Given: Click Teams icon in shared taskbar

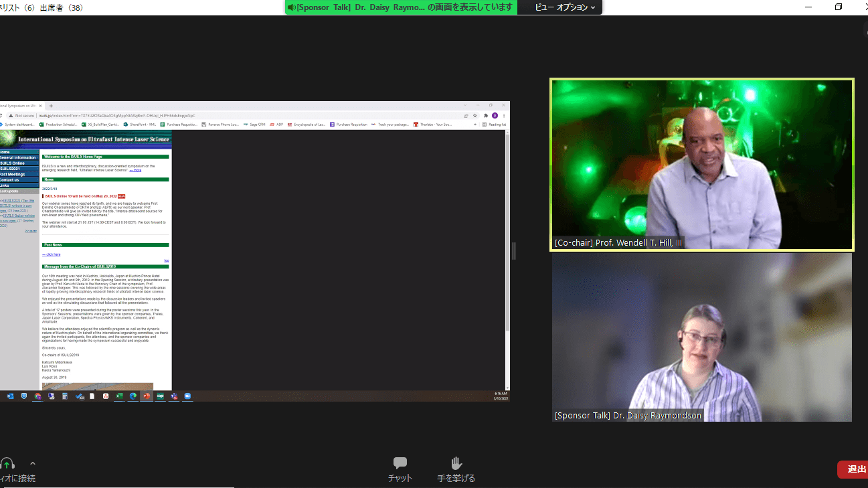Looking at the screenshot, I should pyautogui.click(x=174, y=396).
